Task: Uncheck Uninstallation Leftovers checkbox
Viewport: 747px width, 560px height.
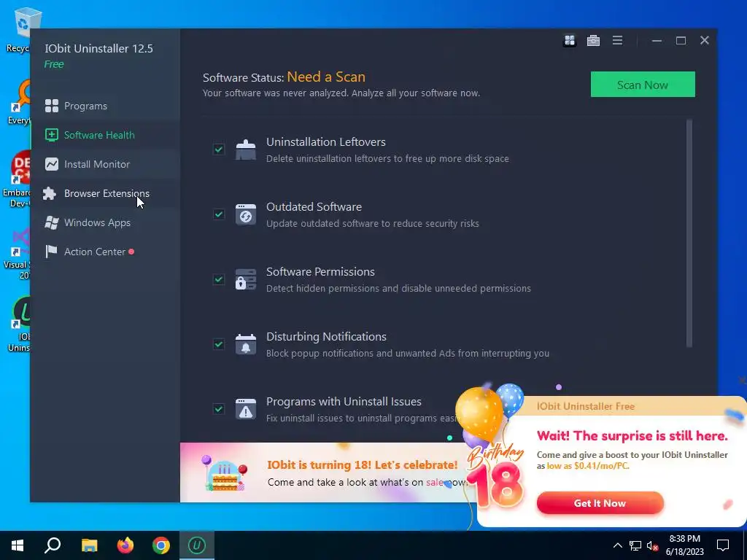Action: click(x=219, y=149)
